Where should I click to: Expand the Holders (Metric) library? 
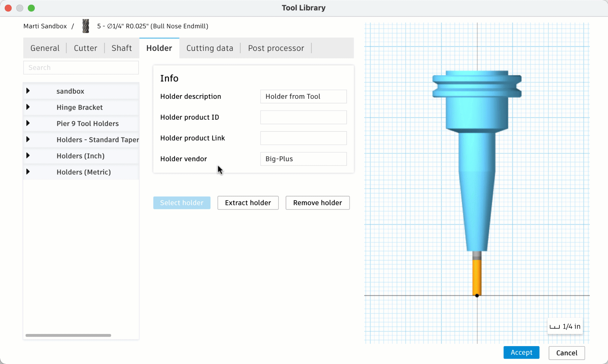28,172
